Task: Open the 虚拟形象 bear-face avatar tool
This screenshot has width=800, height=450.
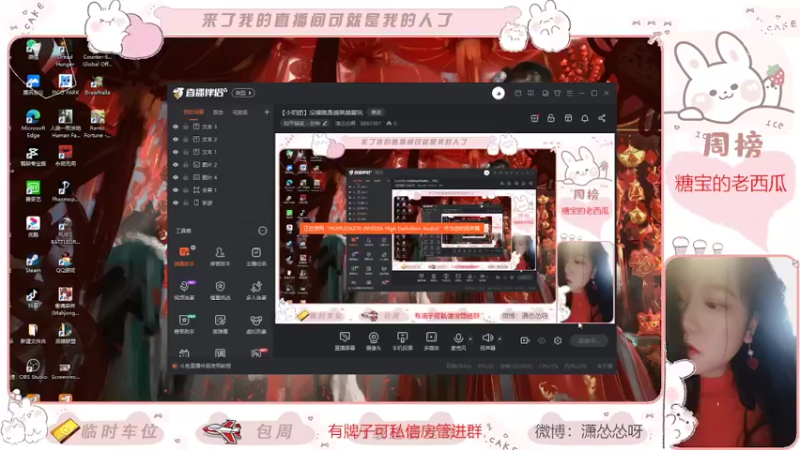Action: click(x=256, y=323)
